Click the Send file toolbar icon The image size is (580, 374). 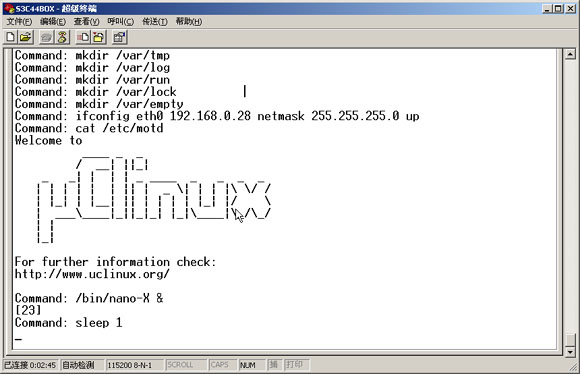tap(83, 37)
